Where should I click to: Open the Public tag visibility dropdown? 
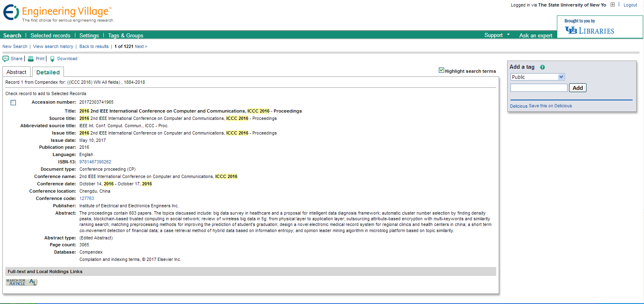pyautogui.click(x=537, y=77)
